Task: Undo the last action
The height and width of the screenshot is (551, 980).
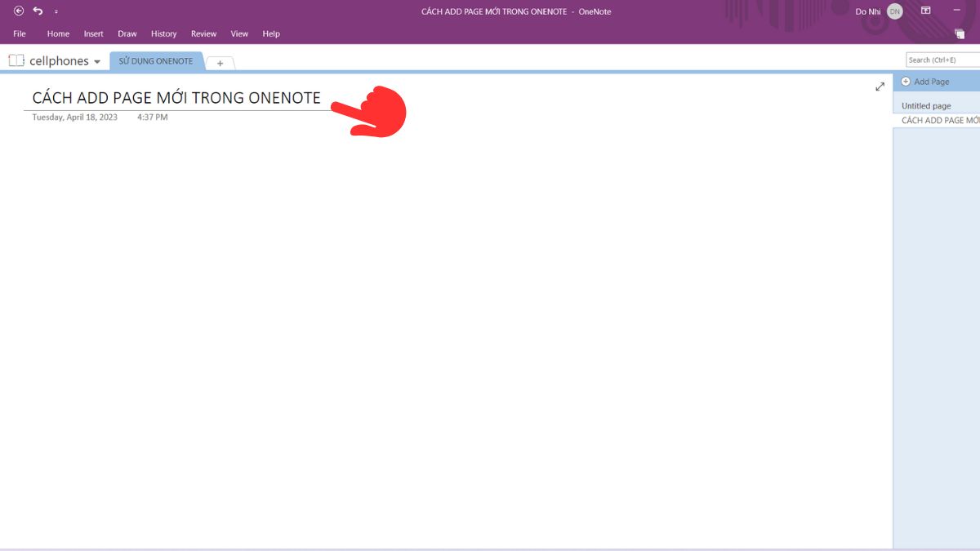Action: tap(38, 11)
